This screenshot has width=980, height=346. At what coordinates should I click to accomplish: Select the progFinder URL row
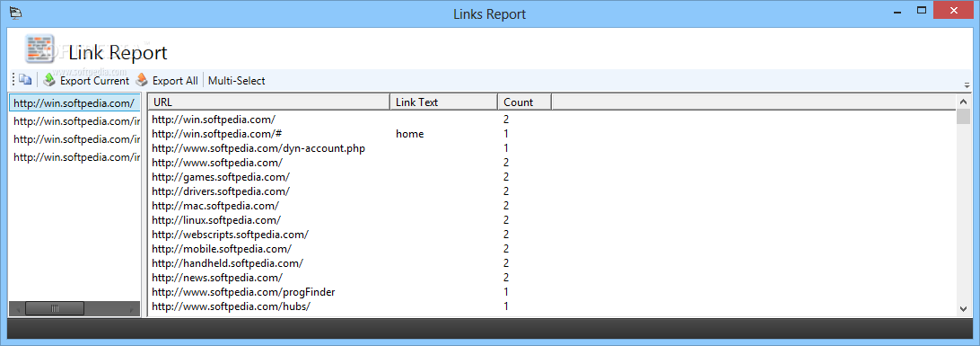coord(552,292)
